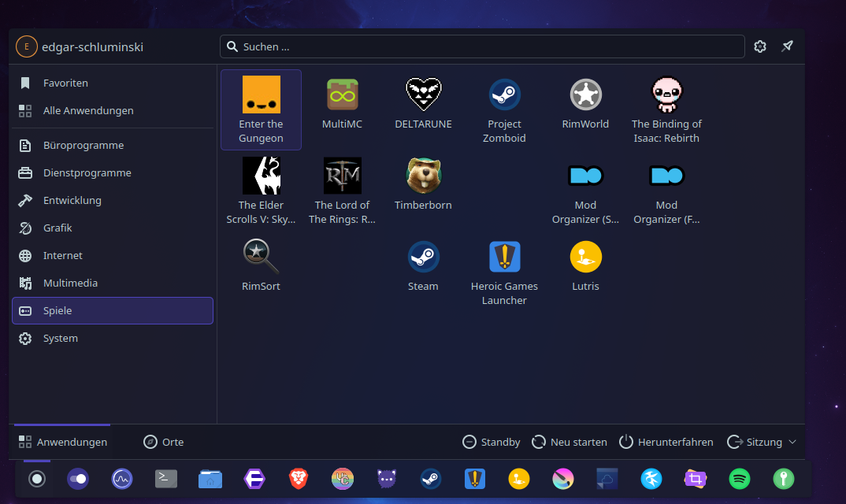The image size is (846, 504).
Task: Select the Spiele category
Action: point(113,310)
